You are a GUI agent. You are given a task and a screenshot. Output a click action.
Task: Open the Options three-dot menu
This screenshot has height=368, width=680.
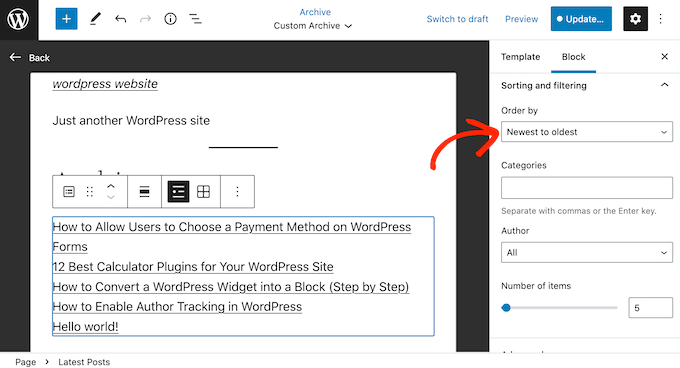[x=660, y=19]
